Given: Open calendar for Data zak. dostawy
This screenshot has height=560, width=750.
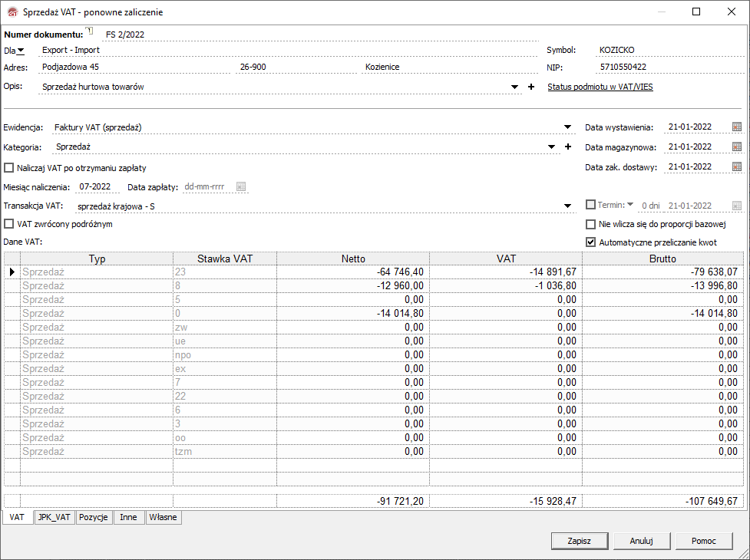Looking at the screenshot, I should (737, 166).
